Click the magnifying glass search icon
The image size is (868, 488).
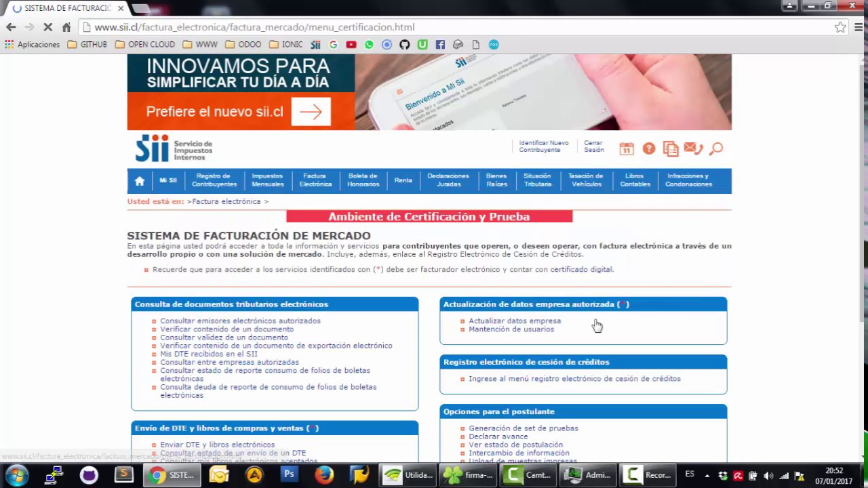(716, 148)
